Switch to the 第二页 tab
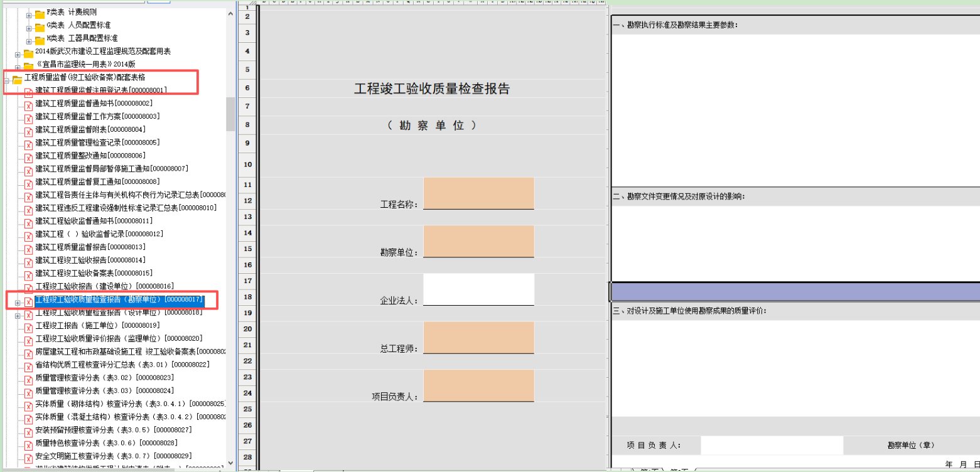 [x=679, y=469]
